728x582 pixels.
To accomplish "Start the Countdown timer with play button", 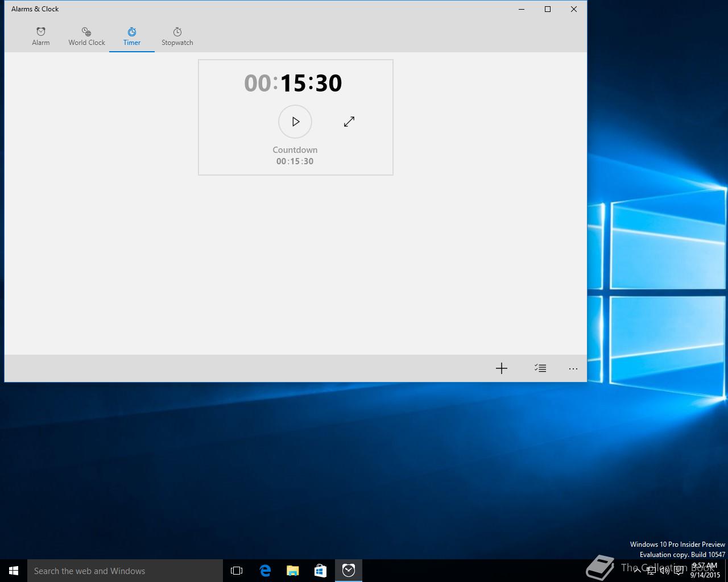I will pyautogui.click(x=295, y=122).
